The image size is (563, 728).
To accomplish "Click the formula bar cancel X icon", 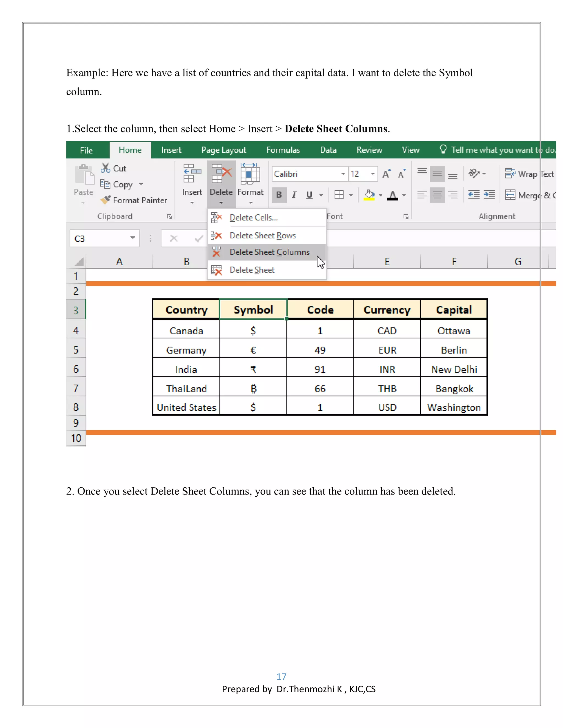I will point(174,238).
